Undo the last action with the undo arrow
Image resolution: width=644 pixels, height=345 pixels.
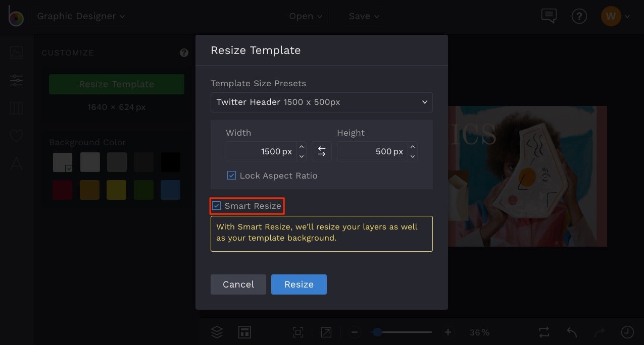(571, 332)
